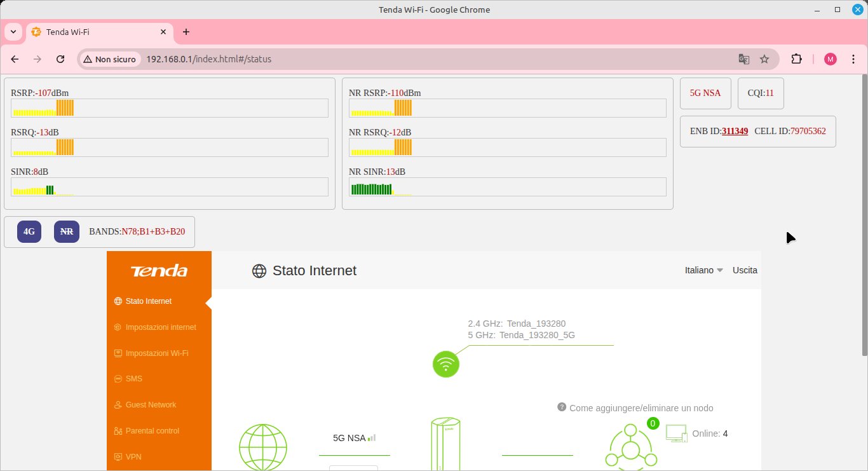Image resolution: width=868 pixels, height=471 pixels.
Task: Expand the Italiano language dropdown
Action: 703,270
